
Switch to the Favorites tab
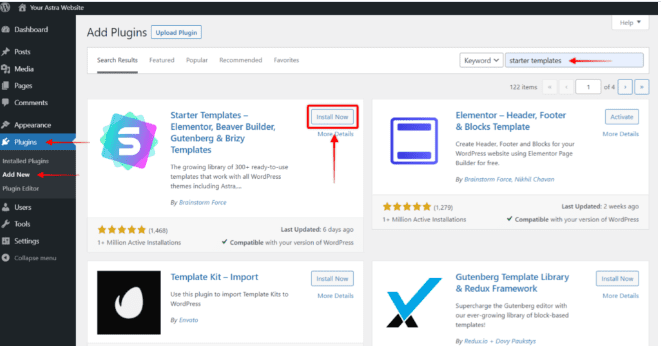coord(286,60)
